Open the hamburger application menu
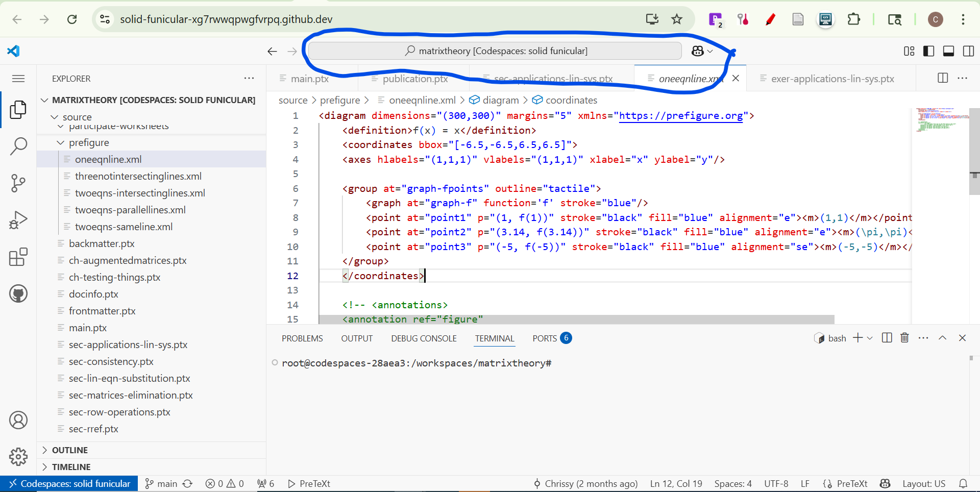Image resolution: width=980 pixels, height=492 pixels. click(18, 78)
